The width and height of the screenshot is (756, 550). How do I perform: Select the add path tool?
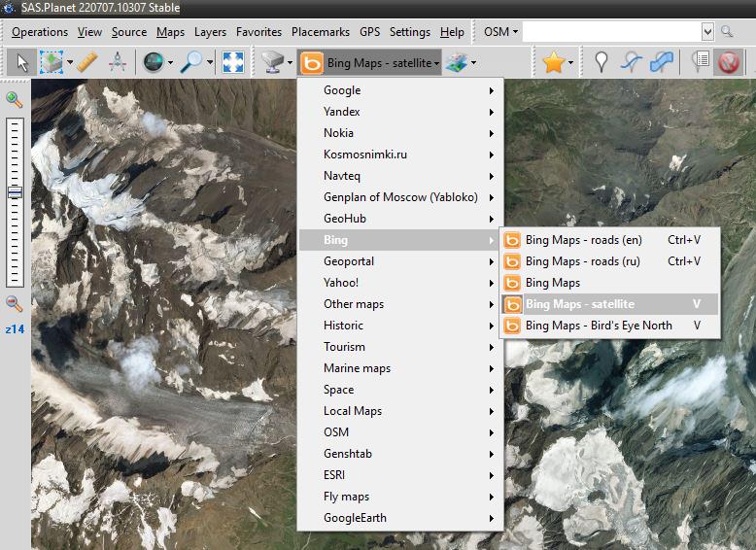coord(631,62)
